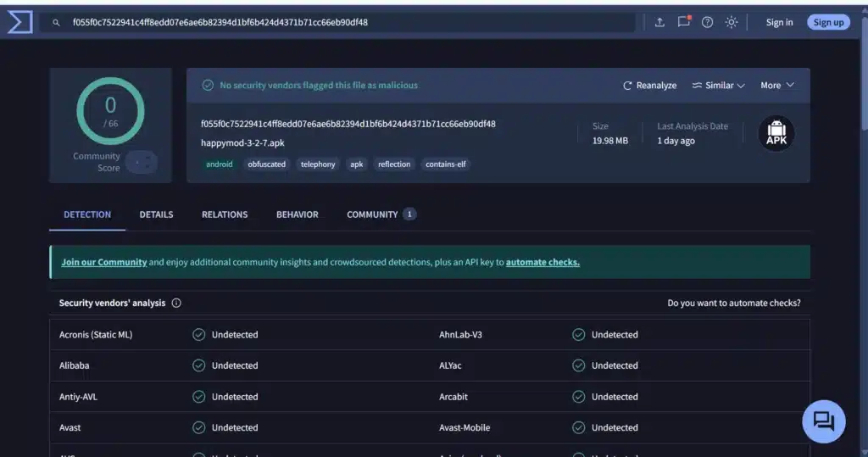Open the VirusTotal home logo
This screenshot has width=868, height=457.
point(20,22)
